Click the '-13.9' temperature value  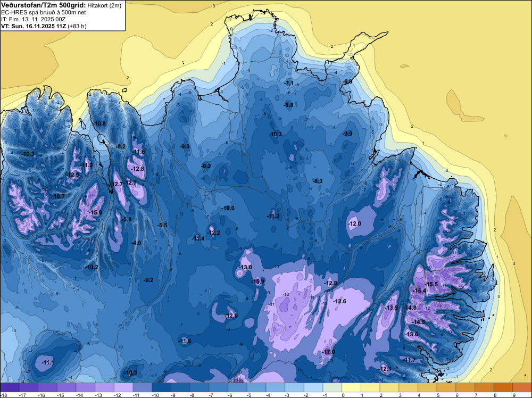click(x=391, y=308)
